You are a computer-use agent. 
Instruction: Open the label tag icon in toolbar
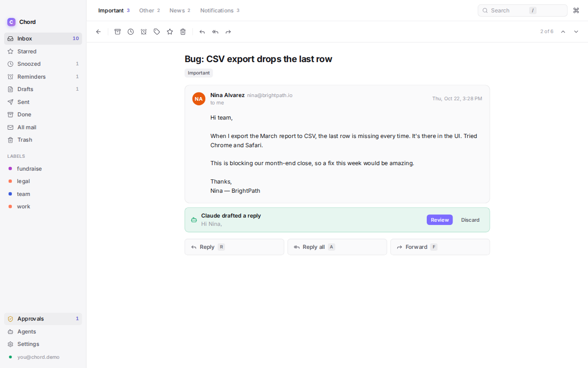[157, 32]
